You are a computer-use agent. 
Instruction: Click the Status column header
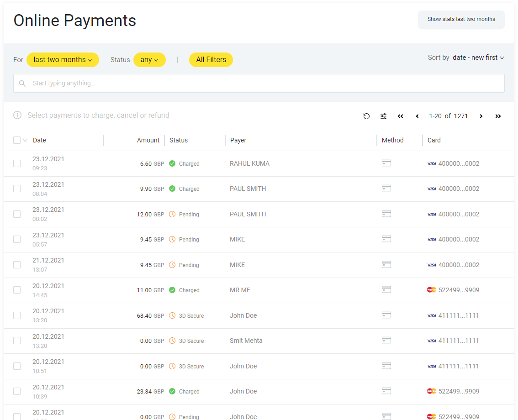click(x=179, y=140)
